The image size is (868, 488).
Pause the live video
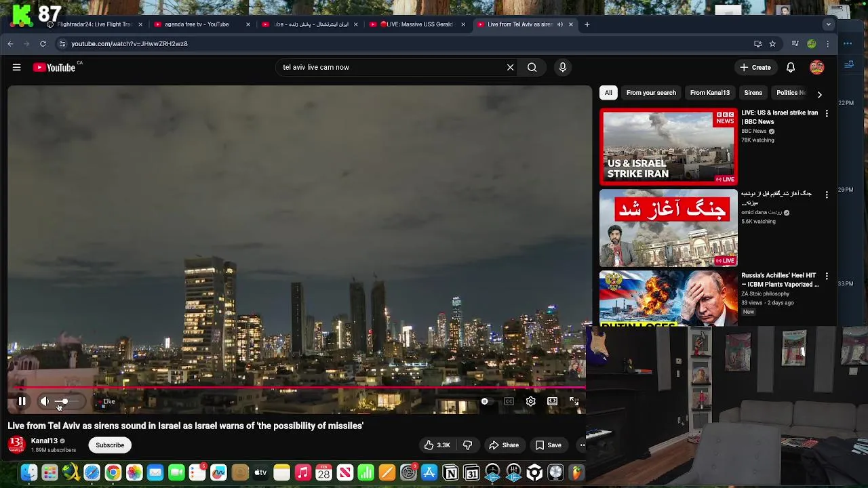click(22, 401)
